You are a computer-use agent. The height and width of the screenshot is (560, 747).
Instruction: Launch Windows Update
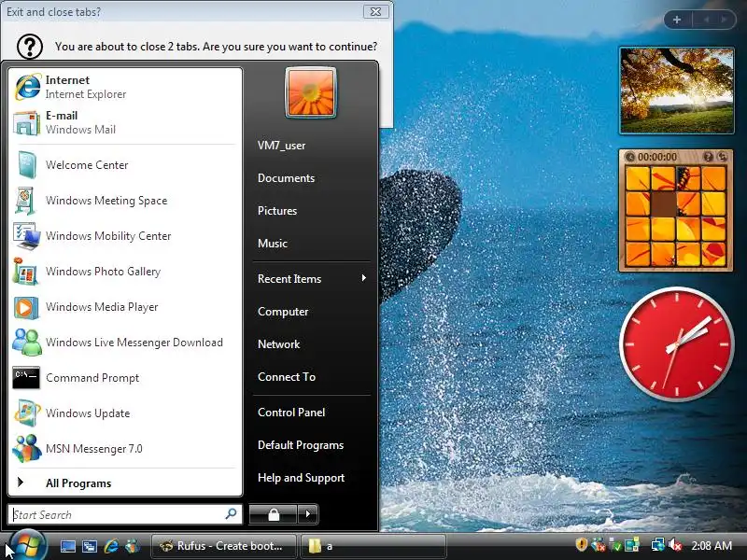(x=125, y=413)
